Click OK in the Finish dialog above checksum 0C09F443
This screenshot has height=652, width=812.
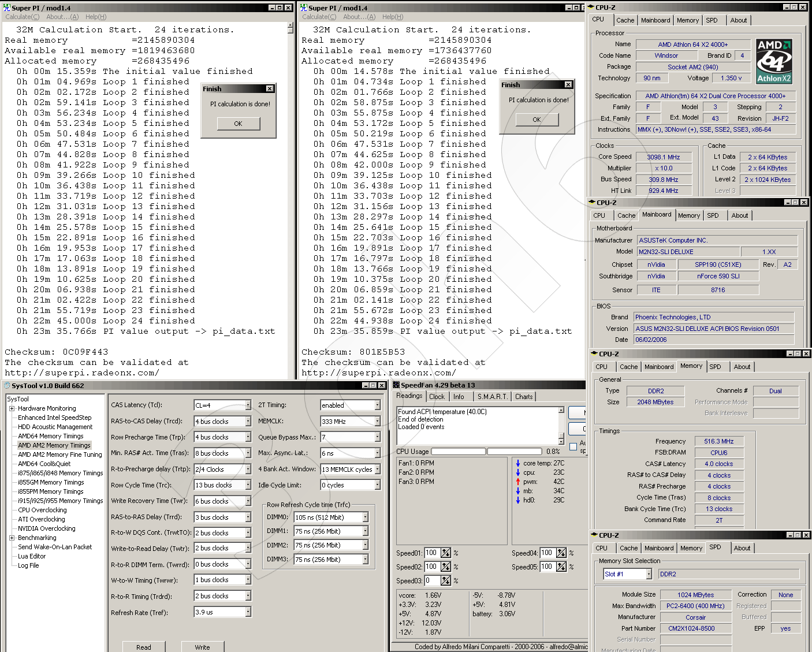coord(239,124)
